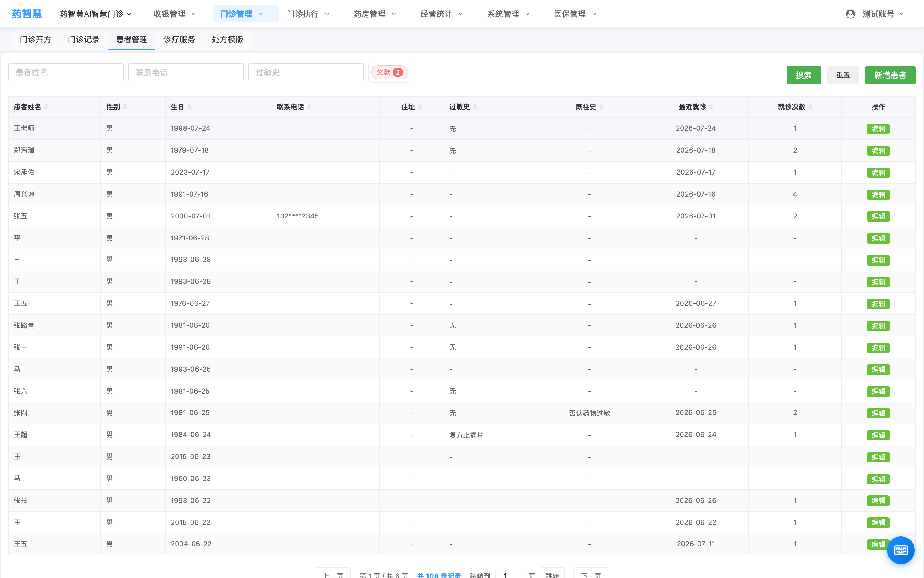Select last visit 2026-06-22 cell
Viewport: 924px width, 578px height.
[x=696, y=522]
